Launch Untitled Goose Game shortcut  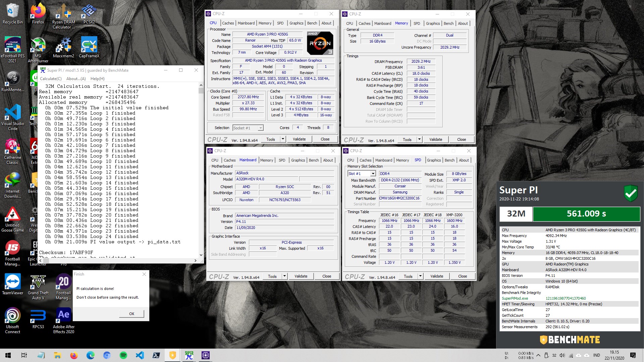pos(13,219)
